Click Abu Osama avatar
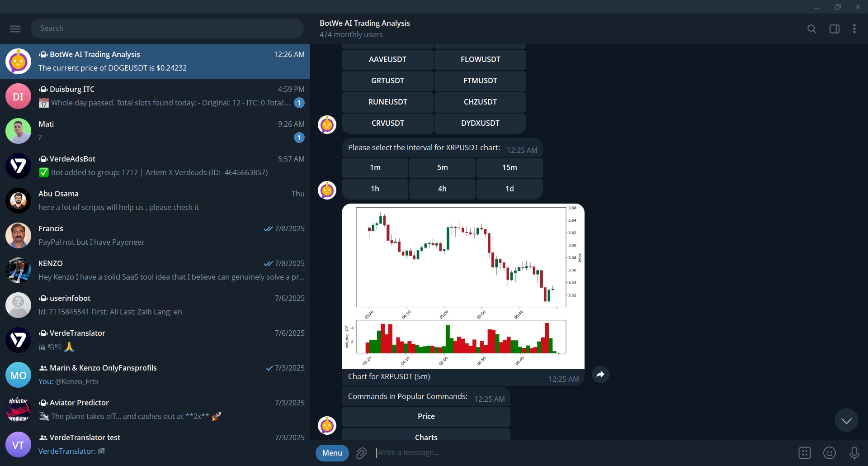 click(x=18, y=201)
